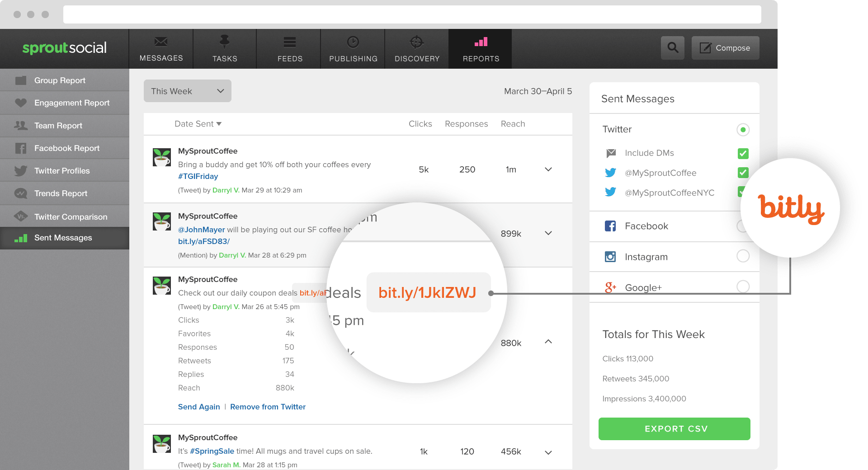
Task: Click the avatar on the #SpringSale tweet
Action: coord(162,444)
